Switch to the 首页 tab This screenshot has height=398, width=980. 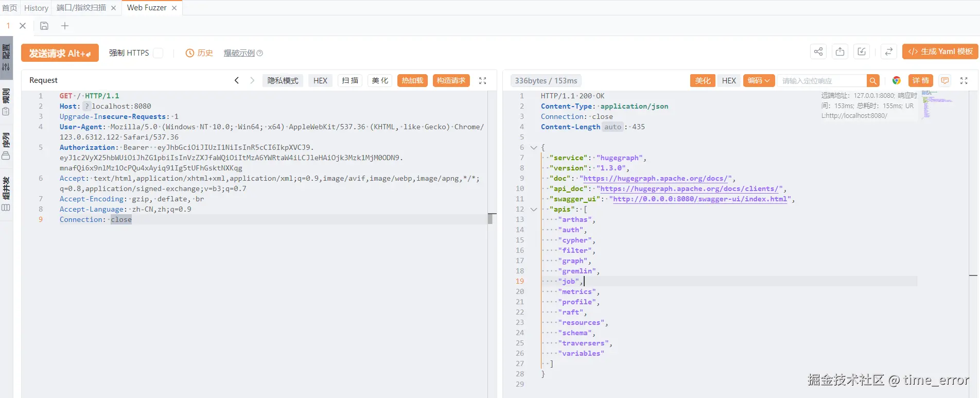point(10,8)
